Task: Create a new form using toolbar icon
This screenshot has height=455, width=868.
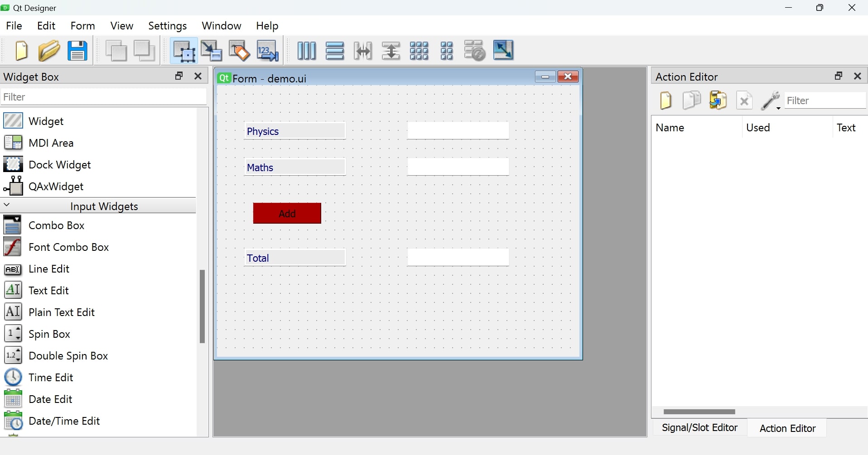Action: coord(21,51)
